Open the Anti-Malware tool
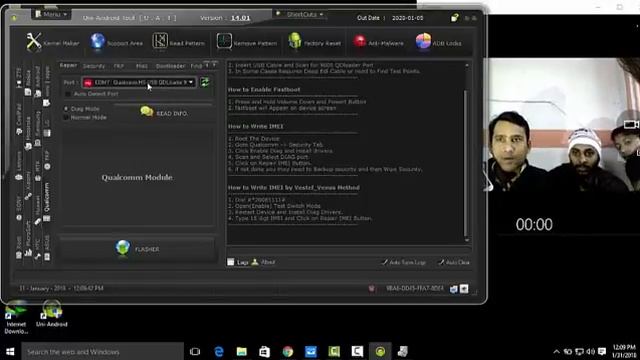Image resolution: width=640 pixels, height=360 pixels. (x=378, y=42)
